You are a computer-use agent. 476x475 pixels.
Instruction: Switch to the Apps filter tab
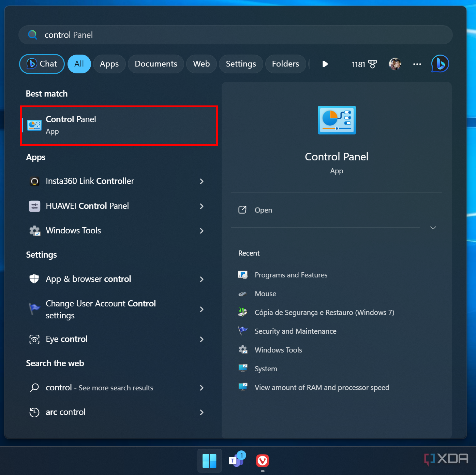coord(109,64)
